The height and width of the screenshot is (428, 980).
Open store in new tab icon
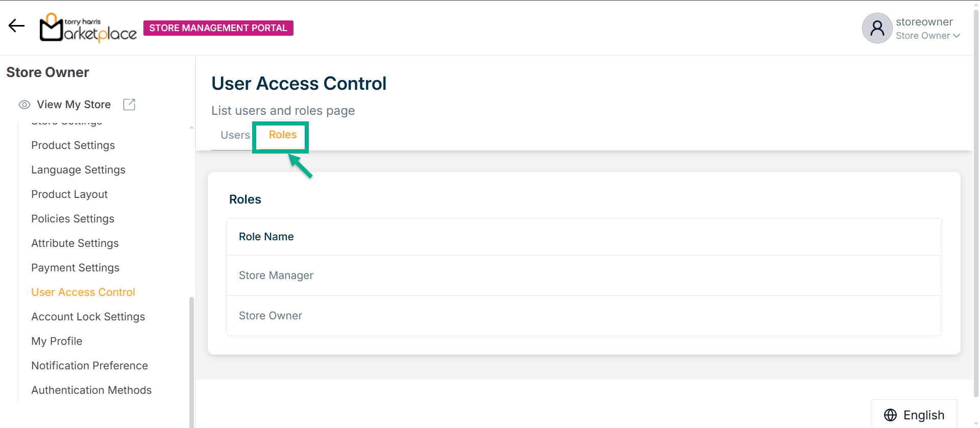coord(129,105)
